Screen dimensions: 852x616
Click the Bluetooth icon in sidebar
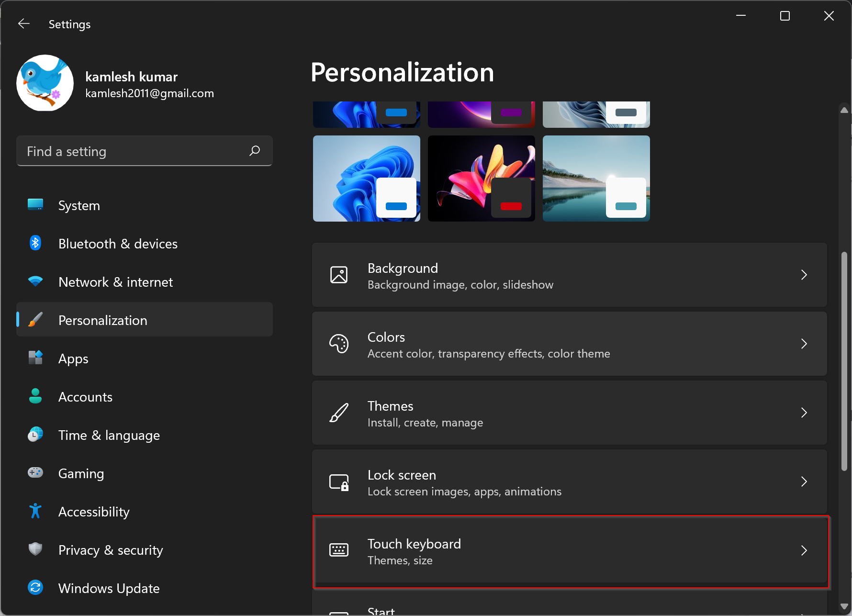tap(35, 243)
